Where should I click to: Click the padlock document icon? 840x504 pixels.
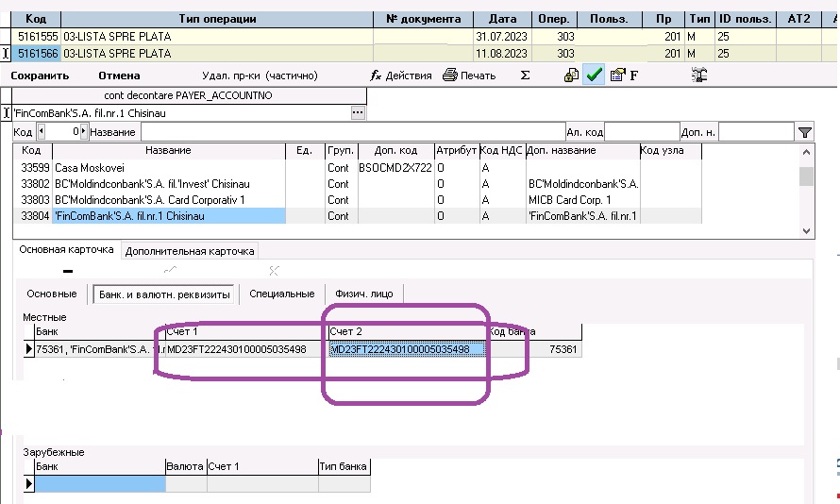coord(571,75)
